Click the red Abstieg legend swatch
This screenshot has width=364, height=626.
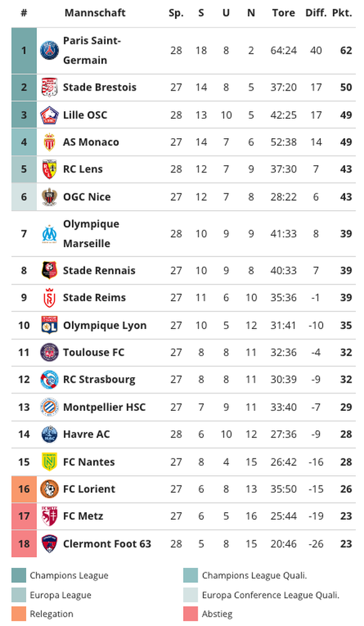tap(191, 613)
